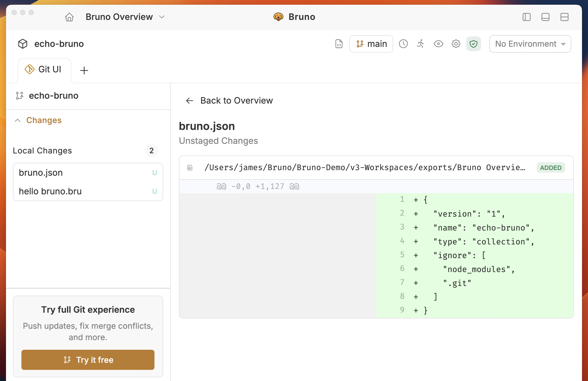Screen dimensions: 588x381
Task: Toggle the left sidebar panel icon
Action: coord(526,17)
